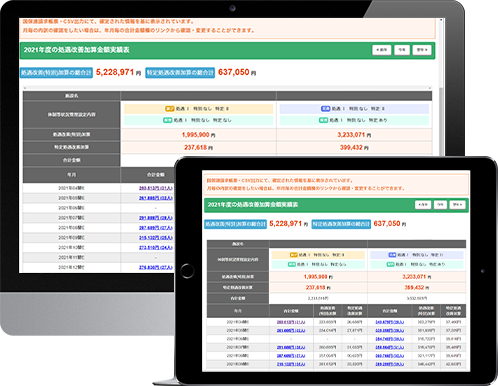The image size is (498, 386).
Task: Click previous year button on desktop monitor
Action: coord(381,50)
